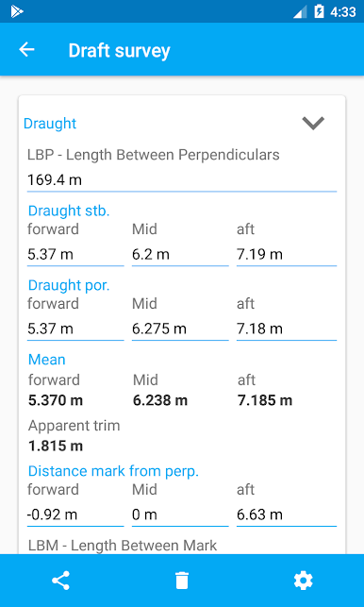364x607 pixels.
Task: Edit forward mark distance -0.92 m
Action: pyautogui.click(x=75, y=514)
